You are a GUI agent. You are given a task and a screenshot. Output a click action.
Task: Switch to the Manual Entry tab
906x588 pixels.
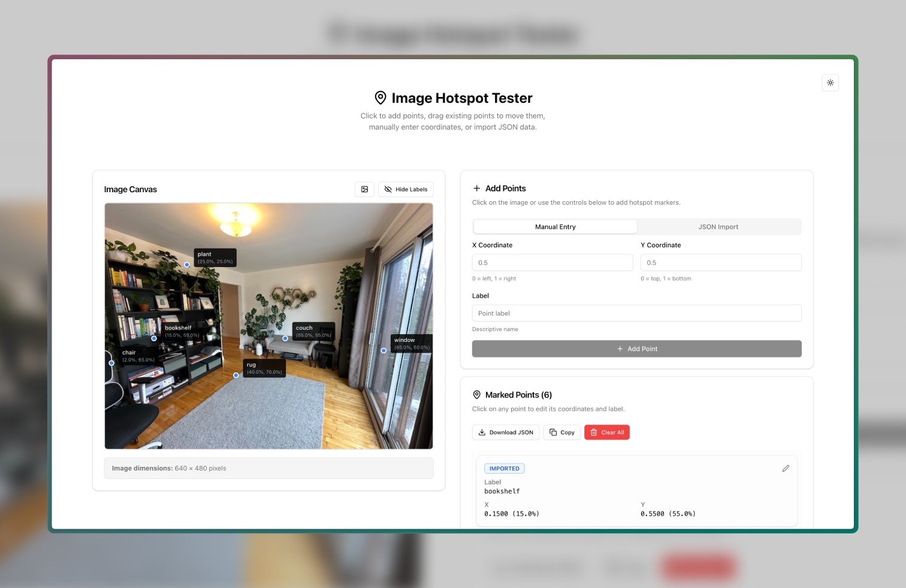tap(555, 227)
